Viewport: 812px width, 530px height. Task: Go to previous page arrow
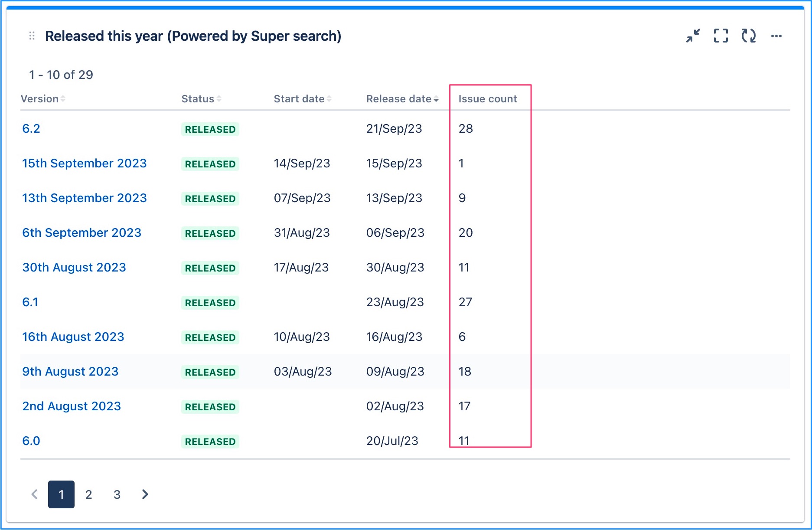(35, 494)
